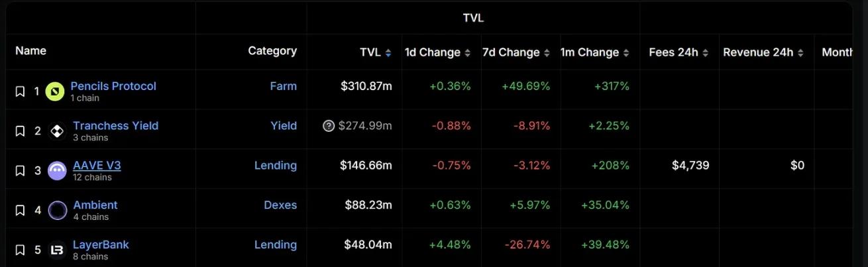868x267 pixels.
Task: Open the Pencils Protocol page link
Action: coord(113,86)
